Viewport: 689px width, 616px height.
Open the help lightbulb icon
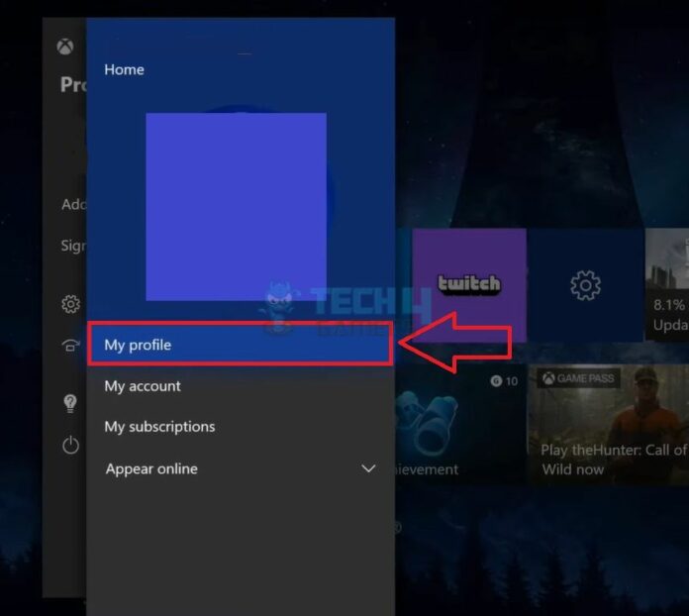pos(70,403)
